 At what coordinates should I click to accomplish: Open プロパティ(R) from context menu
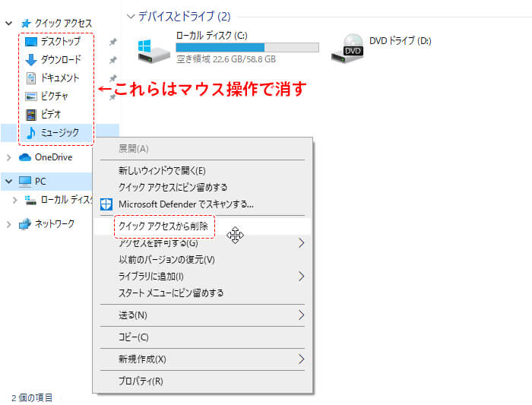click(x=203, y=381)
